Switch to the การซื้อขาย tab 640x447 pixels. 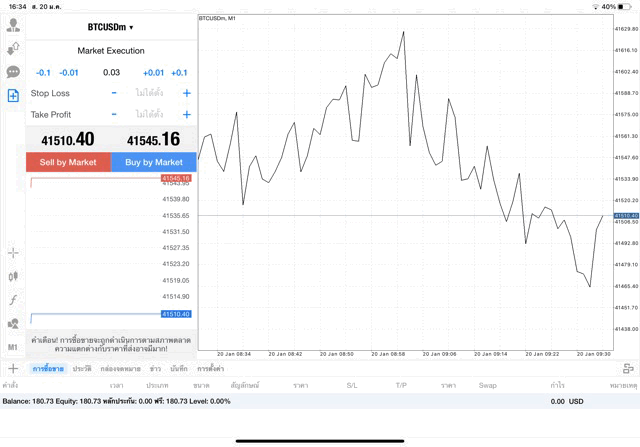tap(48, 369)
